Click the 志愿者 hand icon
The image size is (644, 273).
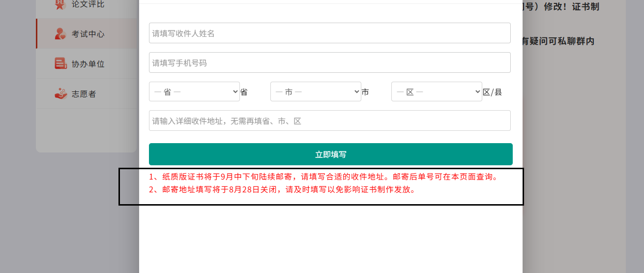pyautogui.click(x=60, y=93)
